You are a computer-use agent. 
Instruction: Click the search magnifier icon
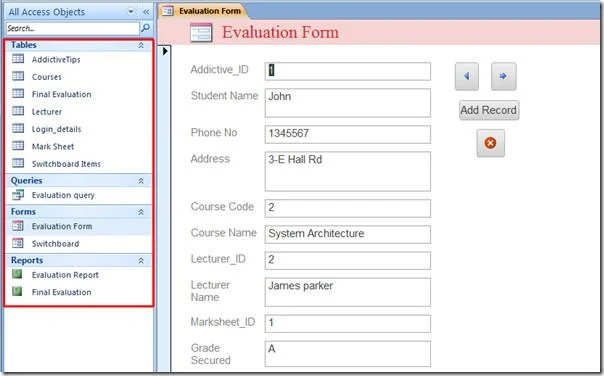146,28
